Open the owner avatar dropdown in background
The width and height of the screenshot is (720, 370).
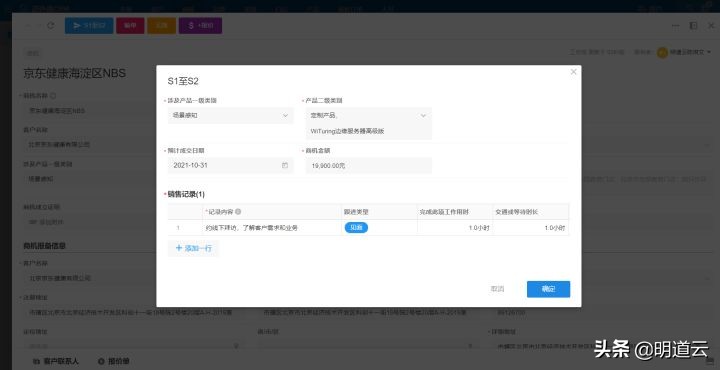684,52
